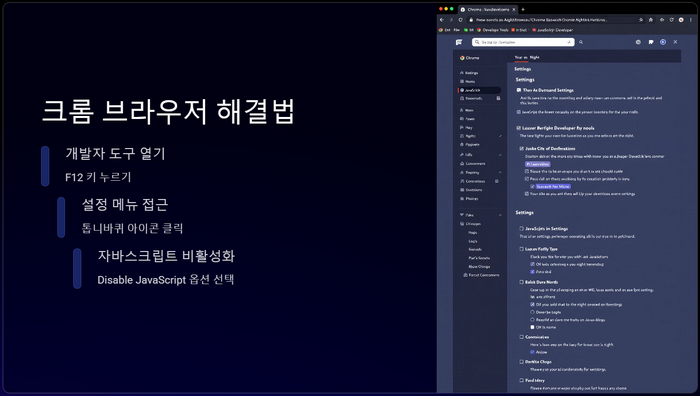Toggle the 'Ther As Dutroand Settings' checkbox
This screenshot has width=700, height=396.
click(519, 90)
